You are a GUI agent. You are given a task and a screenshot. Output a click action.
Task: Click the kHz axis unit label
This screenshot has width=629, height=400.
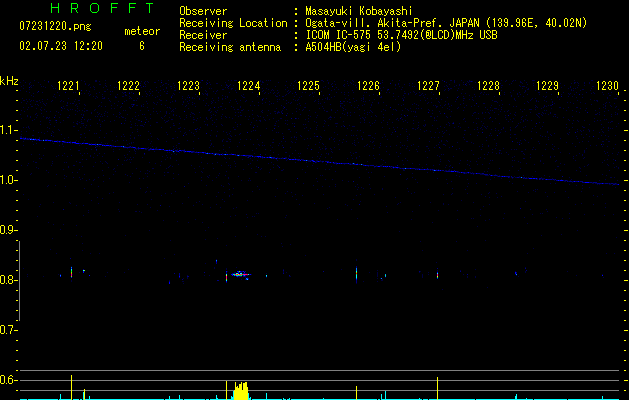pos(9,81)
